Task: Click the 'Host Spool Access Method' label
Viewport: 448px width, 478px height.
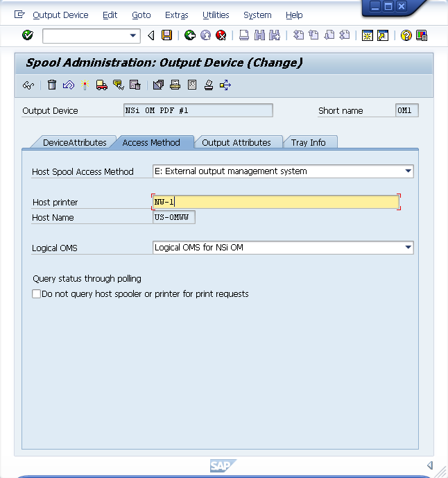Action: 83,171
